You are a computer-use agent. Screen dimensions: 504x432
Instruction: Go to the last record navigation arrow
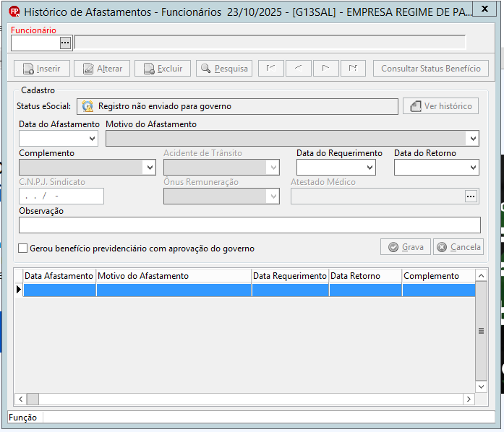coord(353,68)
